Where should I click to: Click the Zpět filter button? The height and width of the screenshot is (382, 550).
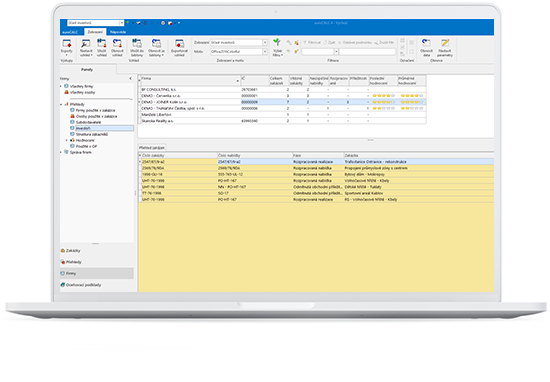coord(329,42)
